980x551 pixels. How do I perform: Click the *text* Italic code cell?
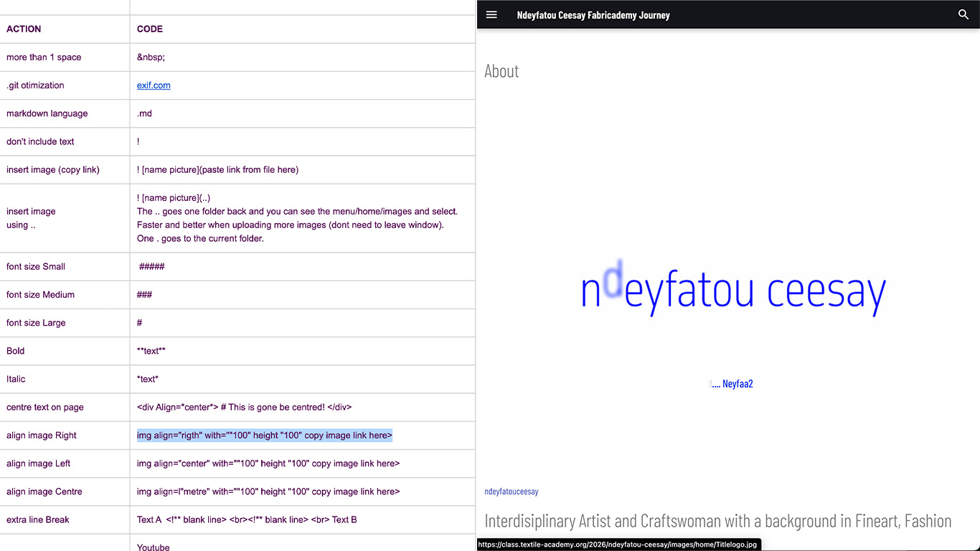click(x=148, y=379)
